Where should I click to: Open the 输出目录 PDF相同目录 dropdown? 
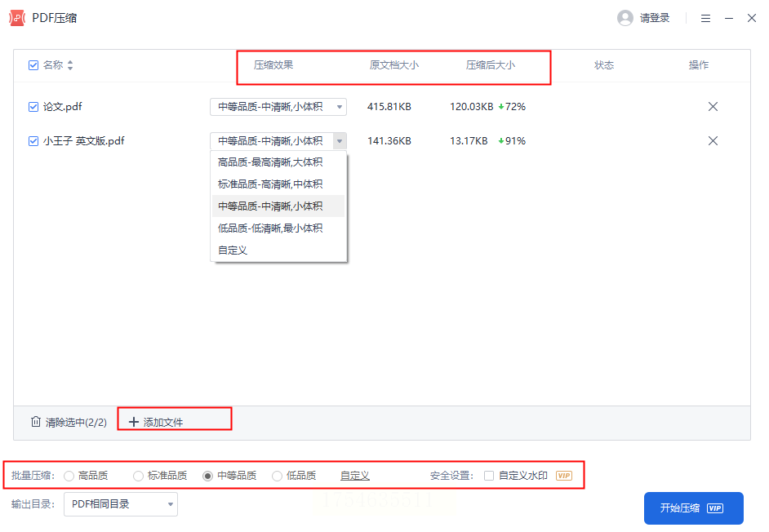click(121, 504)
